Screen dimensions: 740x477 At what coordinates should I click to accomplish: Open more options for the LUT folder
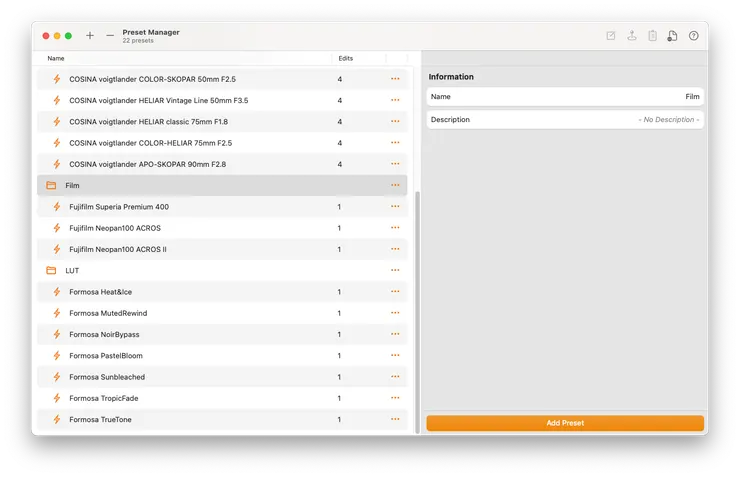395,270
